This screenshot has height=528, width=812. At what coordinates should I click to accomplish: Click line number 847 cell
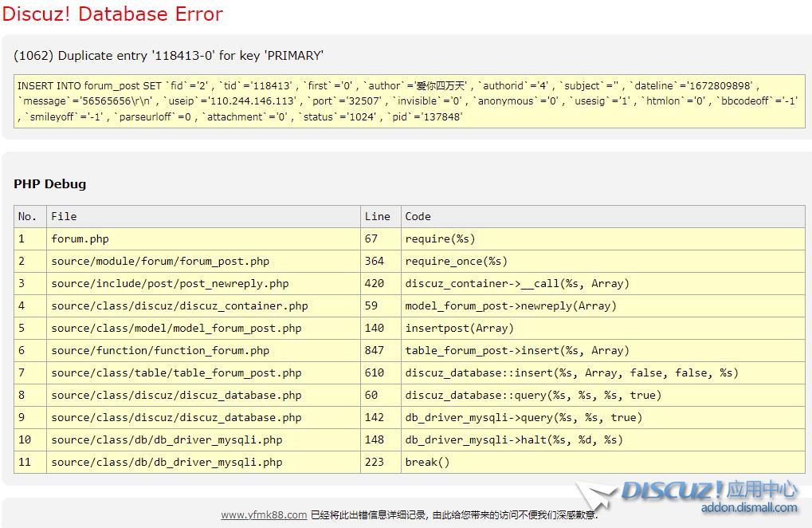tap(374, 350)
